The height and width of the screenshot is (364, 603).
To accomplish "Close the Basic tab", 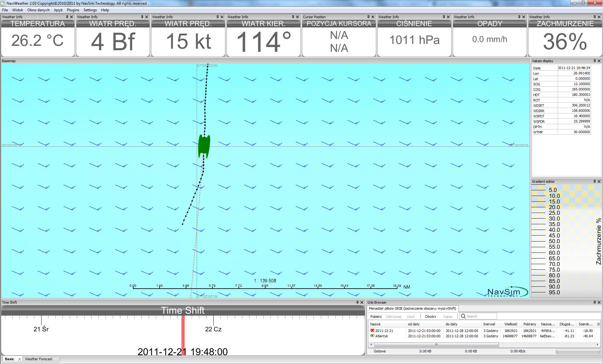I will click(19, 359).
